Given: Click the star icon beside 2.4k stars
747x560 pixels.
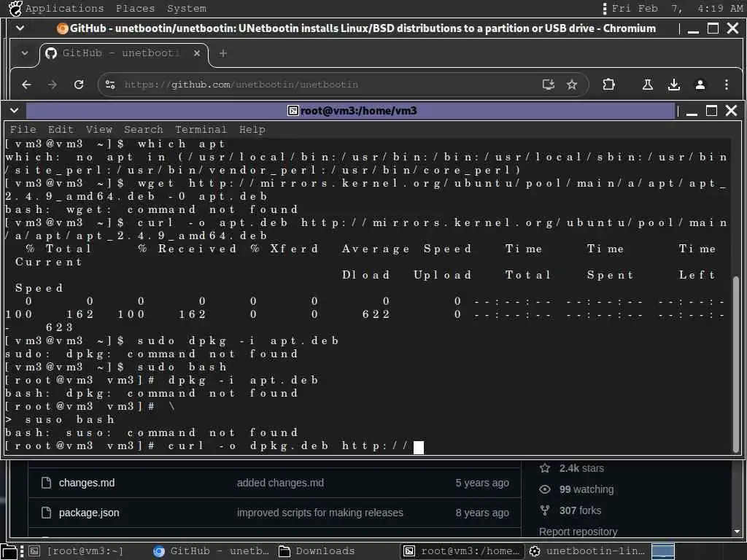Looking at the screenshot, I should (x=545, y=468).
